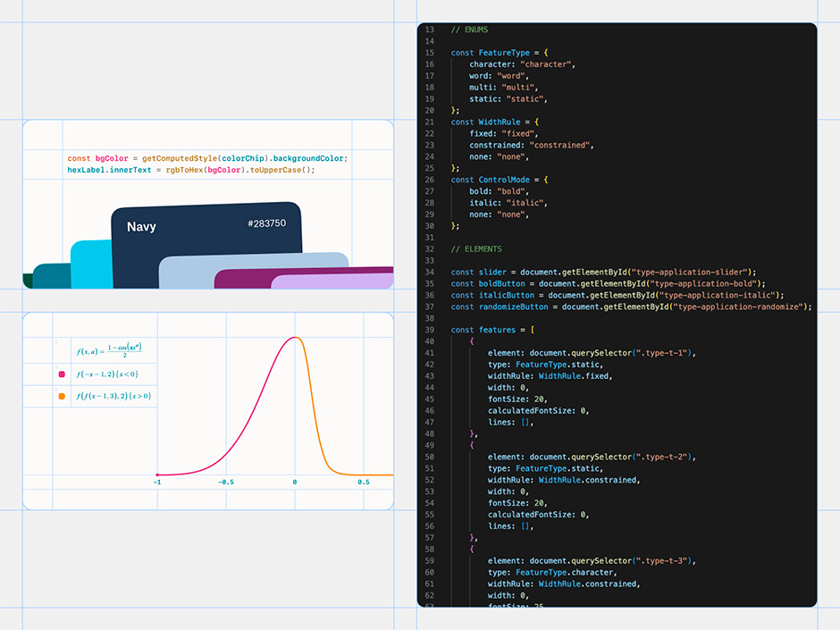Click the querySelector(".type-t-2") line
Screen dimensions: 840x630
[x=592, y=457]
